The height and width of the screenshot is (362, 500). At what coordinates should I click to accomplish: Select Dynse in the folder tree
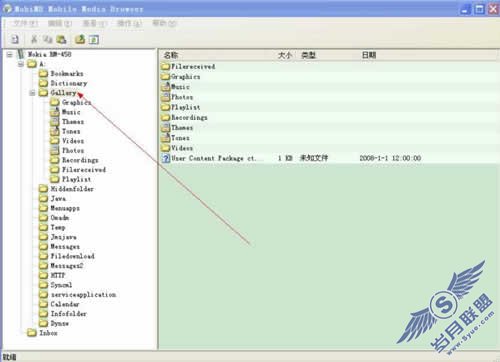coord(59,323)
